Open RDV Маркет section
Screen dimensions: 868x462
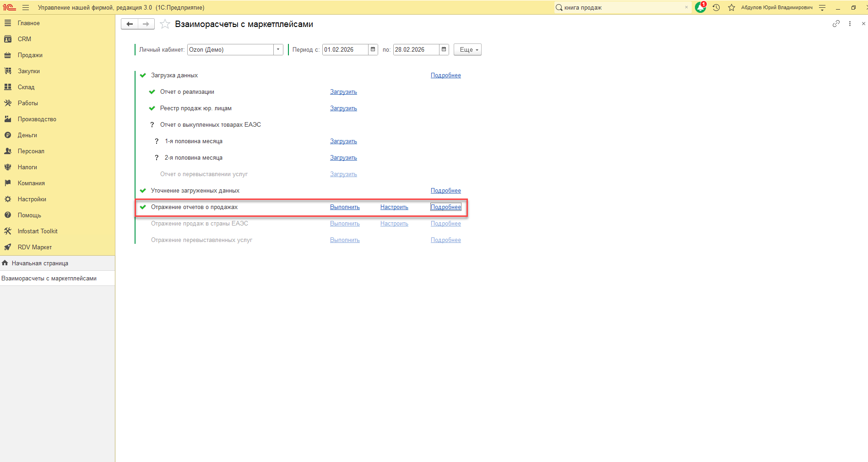tap(34, 247)
